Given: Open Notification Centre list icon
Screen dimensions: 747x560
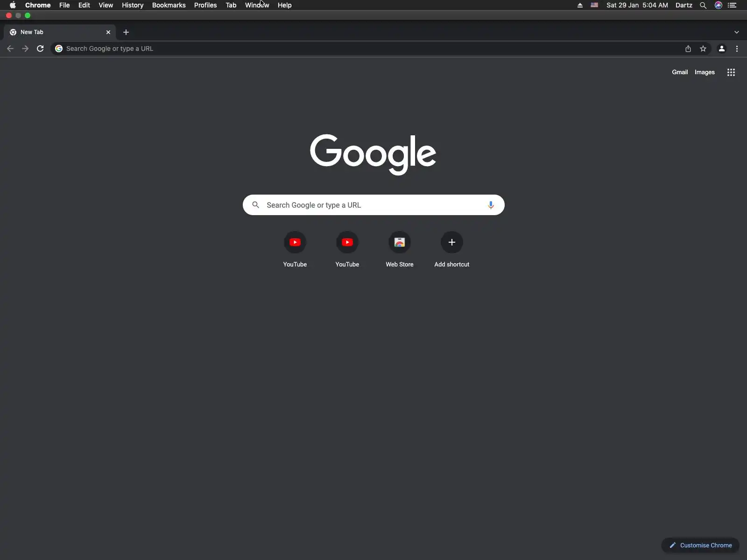Looking at the screenshot, I should pos(732,5).
